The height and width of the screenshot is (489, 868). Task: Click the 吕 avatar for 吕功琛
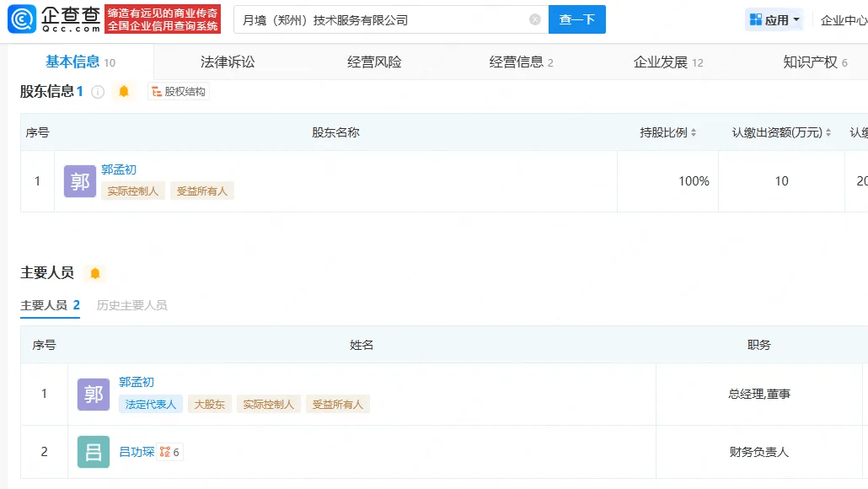(94, 452)
